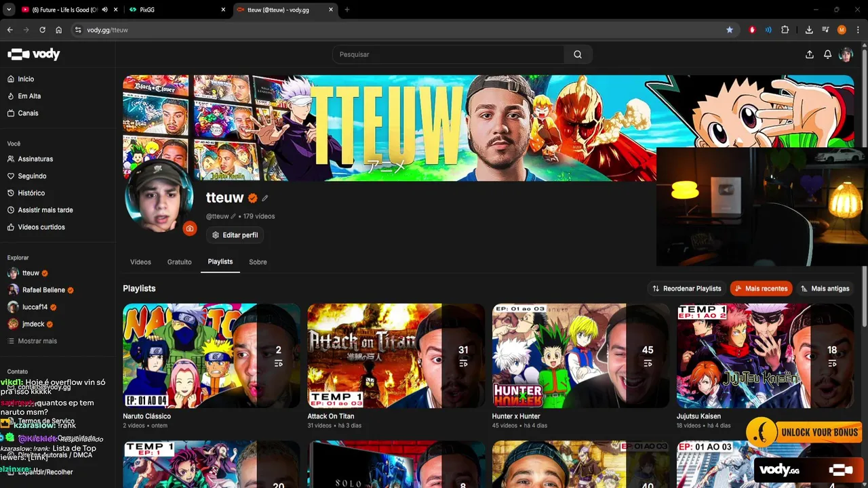Open Hunter x Hunter playlist thumbnail
The image size is (868, 488).
(x=580, y=356)
